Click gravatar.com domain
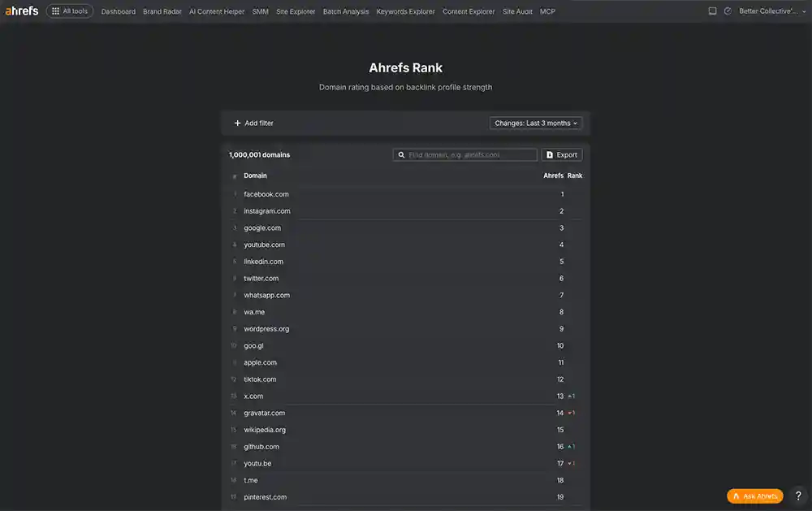812x511 pixels. click(264, 413)
